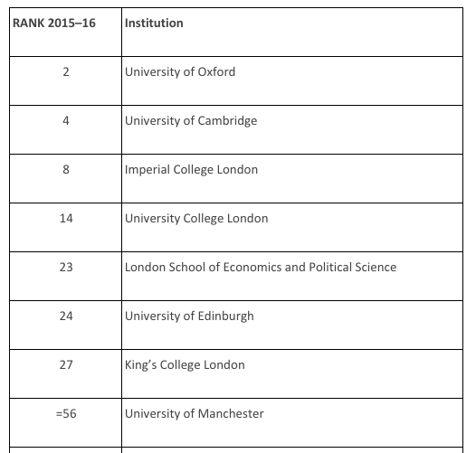Click London School of Economics and Political Science
Screen dimensions: 476x453
click(x=261, y=268)
